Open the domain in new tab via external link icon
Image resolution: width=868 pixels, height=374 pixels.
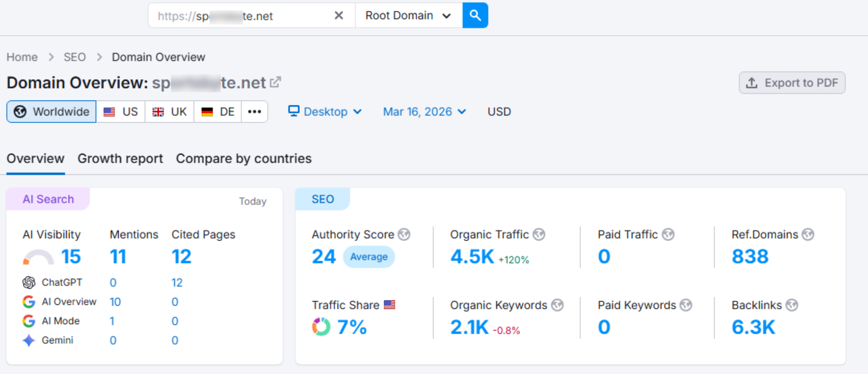pyautogui.click(x=276, y=82)
